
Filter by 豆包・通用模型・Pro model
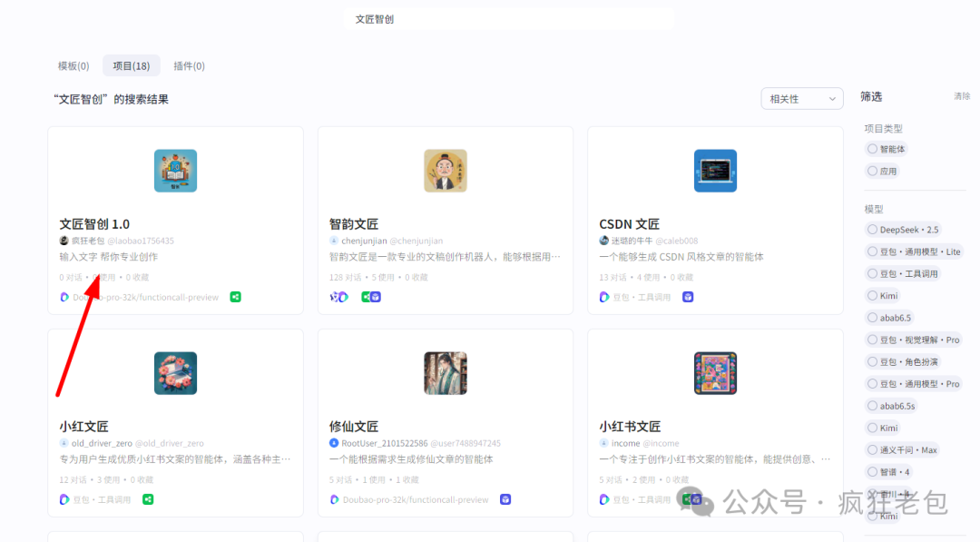pyautogui.click(x=914, y=384)
